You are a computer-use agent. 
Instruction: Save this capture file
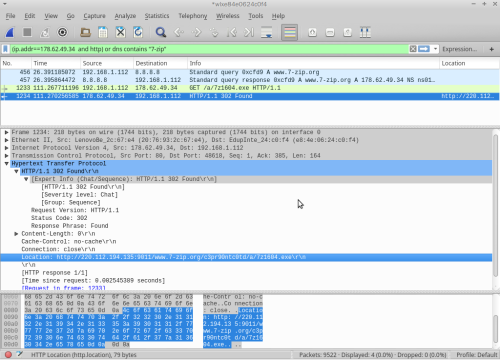(x=103, y=32)
